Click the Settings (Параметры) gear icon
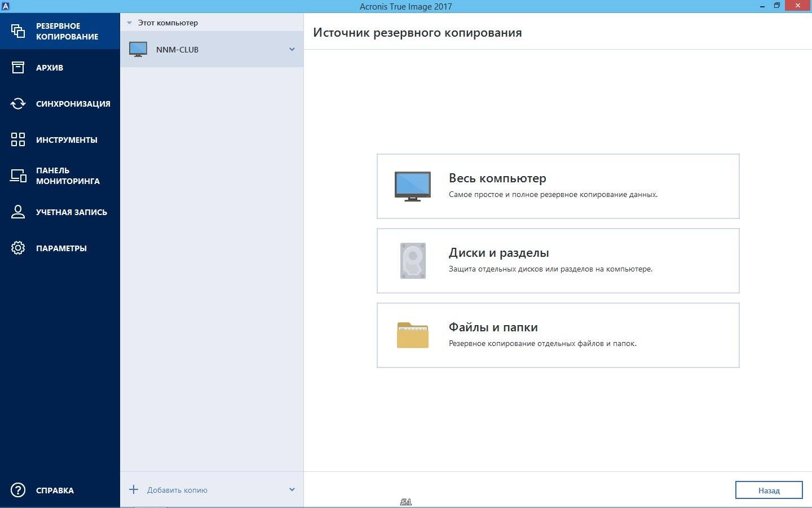 coord(18,248)
